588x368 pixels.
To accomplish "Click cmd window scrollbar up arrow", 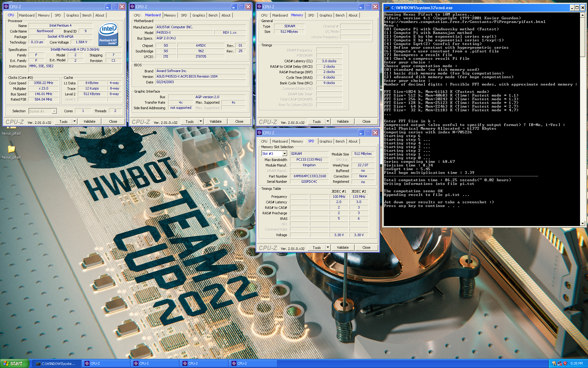I will [582, 15].
